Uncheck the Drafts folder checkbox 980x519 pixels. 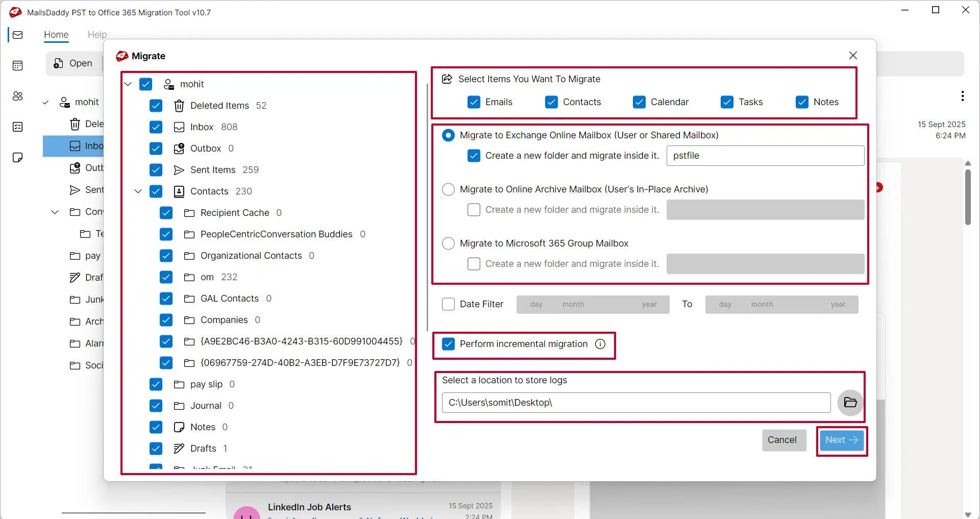156,449
